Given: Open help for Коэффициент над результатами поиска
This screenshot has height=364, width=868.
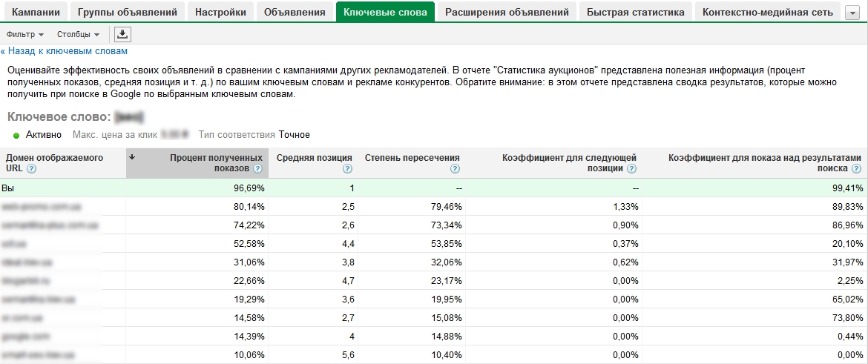Looking at the screenshot, I should 858,169.
